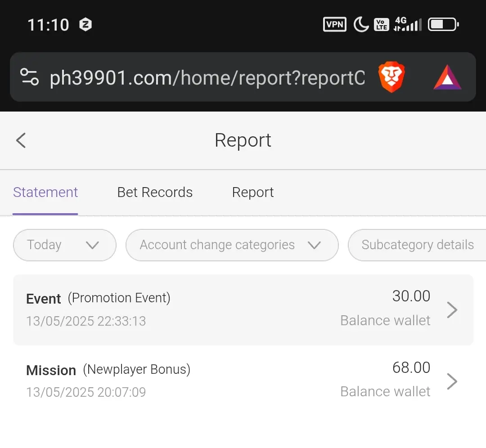Tap the VoLTE status icon
The image size is (486, 448).
(381, 25)
